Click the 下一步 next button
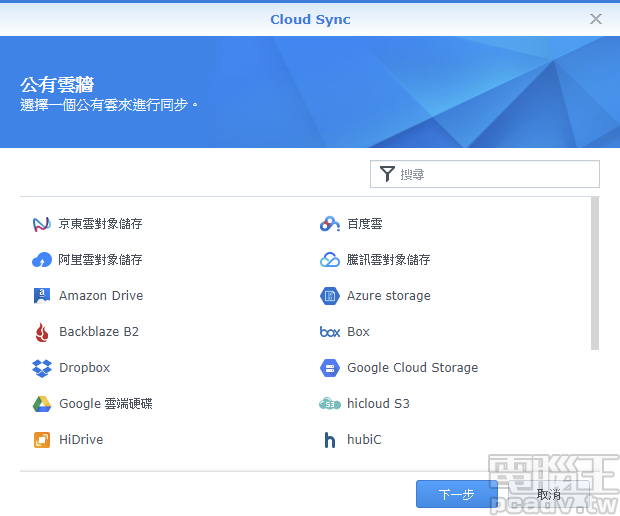The width and height of the screenshot is (620, 516). click(457, 494)
